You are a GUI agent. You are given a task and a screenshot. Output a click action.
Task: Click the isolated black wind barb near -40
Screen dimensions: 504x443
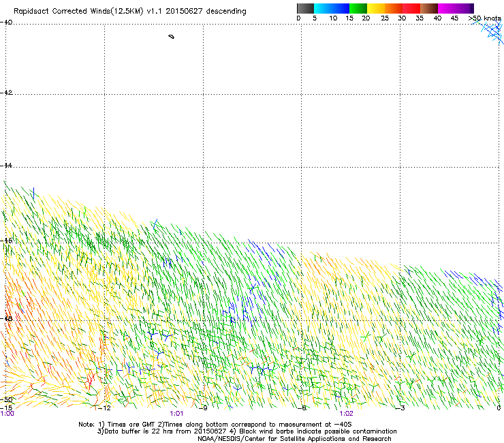pyautogui.click(x=172, y=37)
